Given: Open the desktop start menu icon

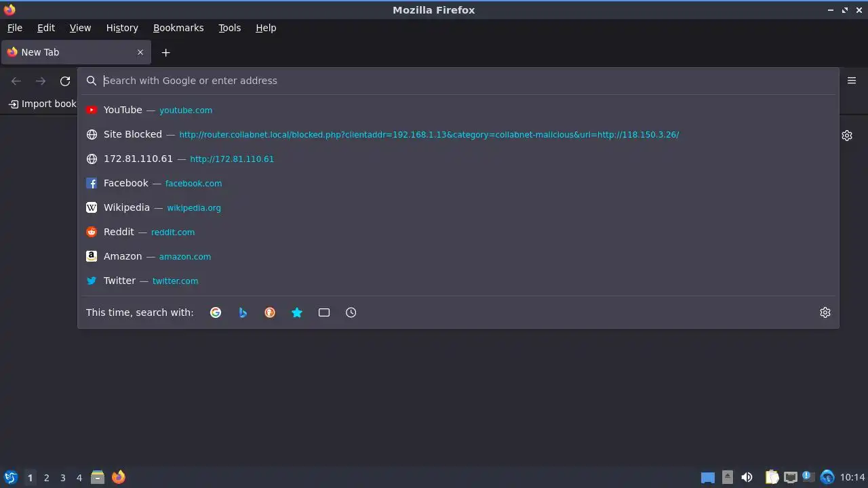Looking at the screenshot, I should click(11, 477).
